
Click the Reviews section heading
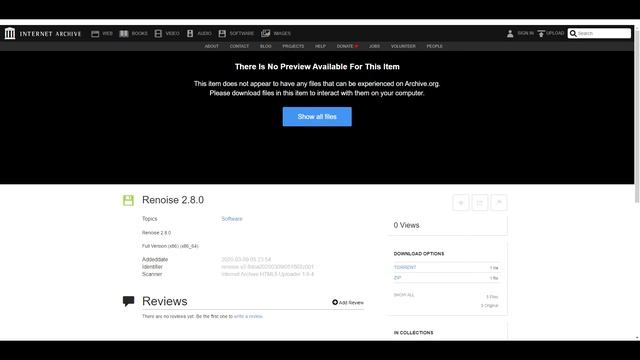click(164, 301)
